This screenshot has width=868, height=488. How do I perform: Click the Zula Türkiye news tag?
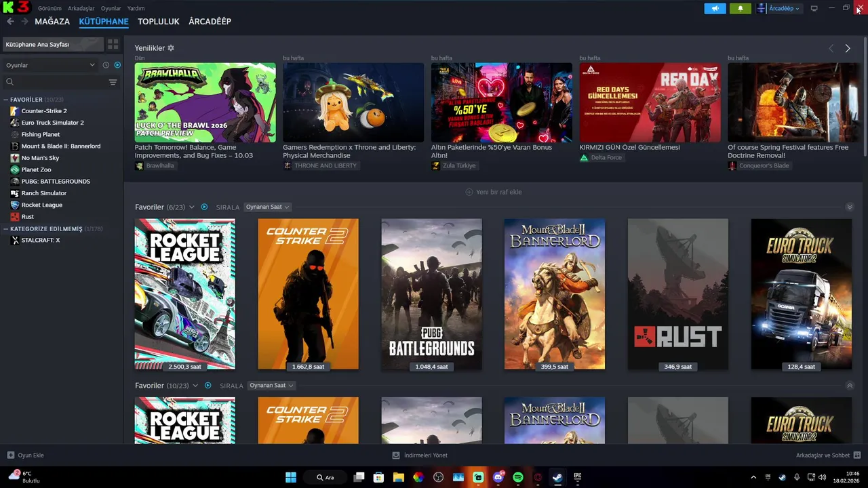pos(454,166)
